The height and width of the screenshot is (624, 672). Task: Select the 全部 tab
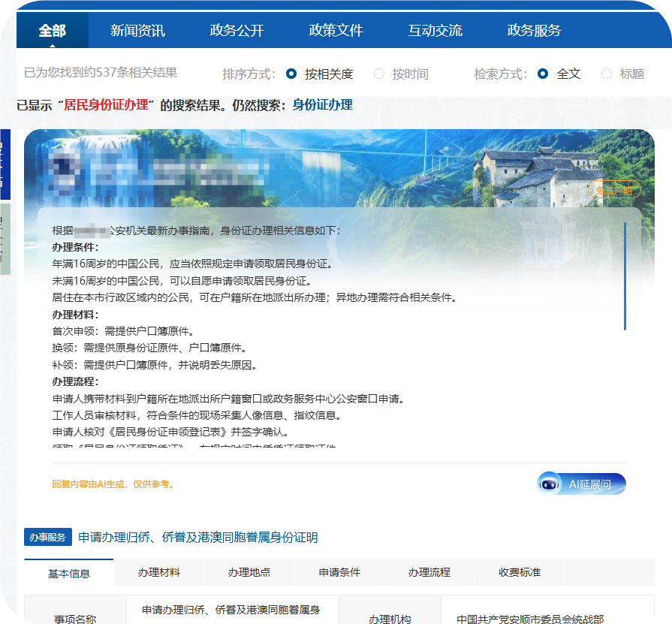pos(53,31)
